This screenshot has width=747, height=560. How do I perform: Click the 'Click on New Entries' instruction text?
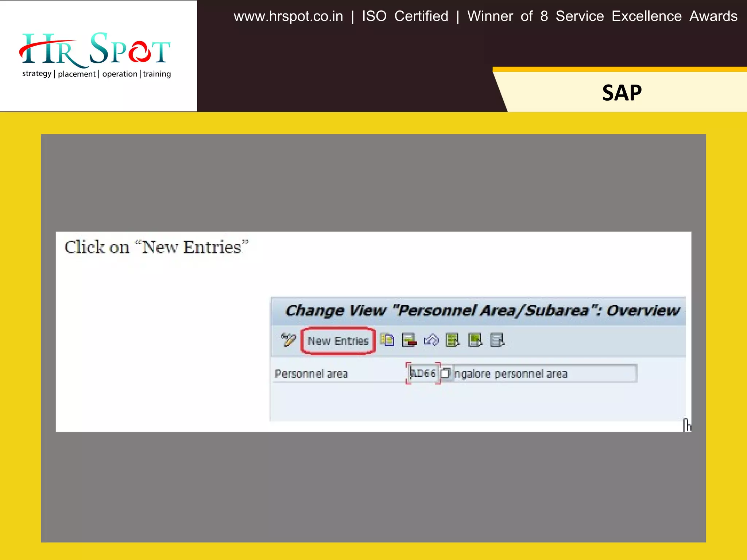156,247
